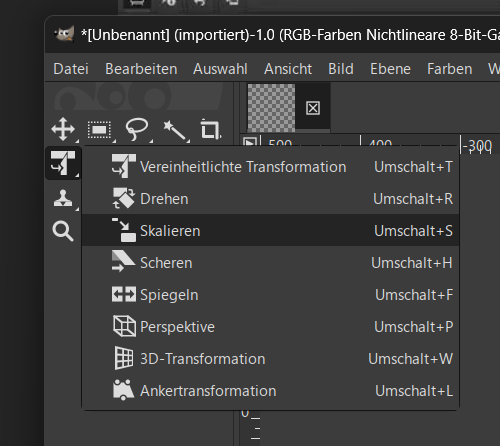Open the Bild menu

(341, 69)
